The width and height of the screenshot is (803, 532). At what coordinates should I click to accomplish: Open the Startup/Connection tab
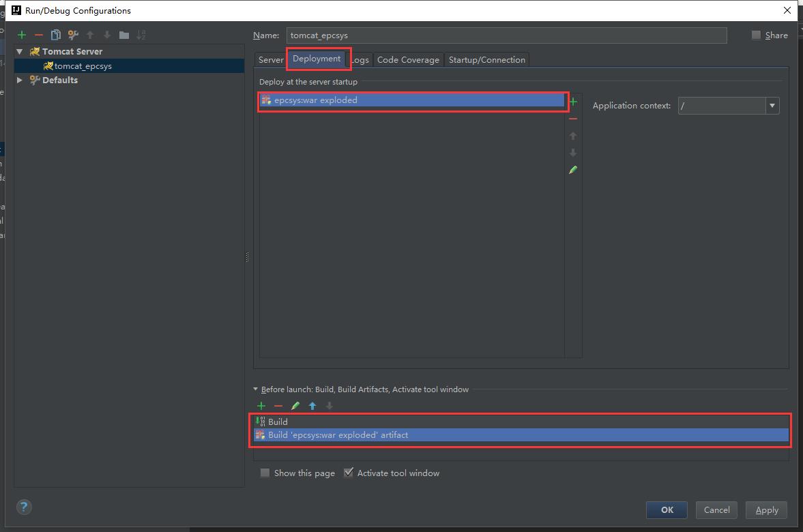pyautogui.click(x=486, y=59)
